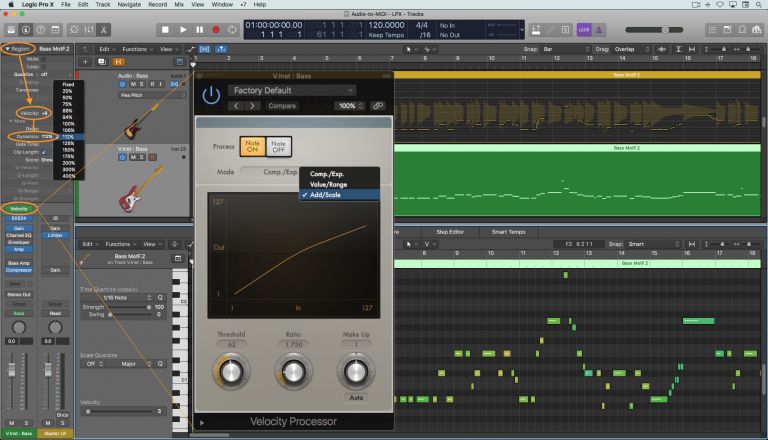The width and height of the screenshot is (768, 440).
Task: Toggle Catch Playhead button in Tracks toolbar
Action: pos(221,49)
